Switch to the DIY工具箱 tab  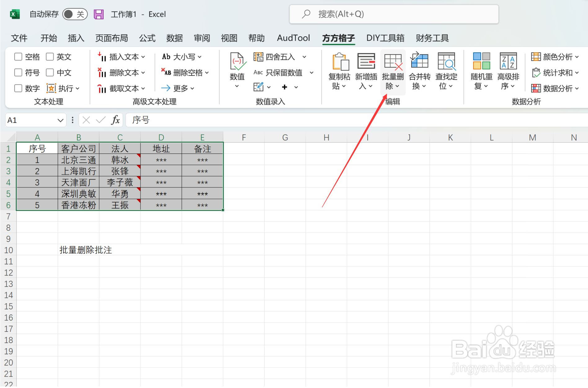[385, 38]
